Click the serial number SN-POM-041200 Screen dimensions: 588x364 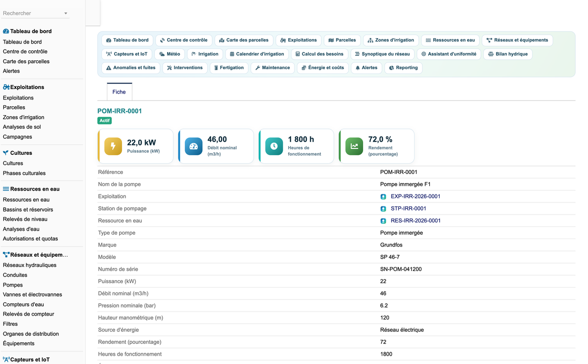pos(401,269)
